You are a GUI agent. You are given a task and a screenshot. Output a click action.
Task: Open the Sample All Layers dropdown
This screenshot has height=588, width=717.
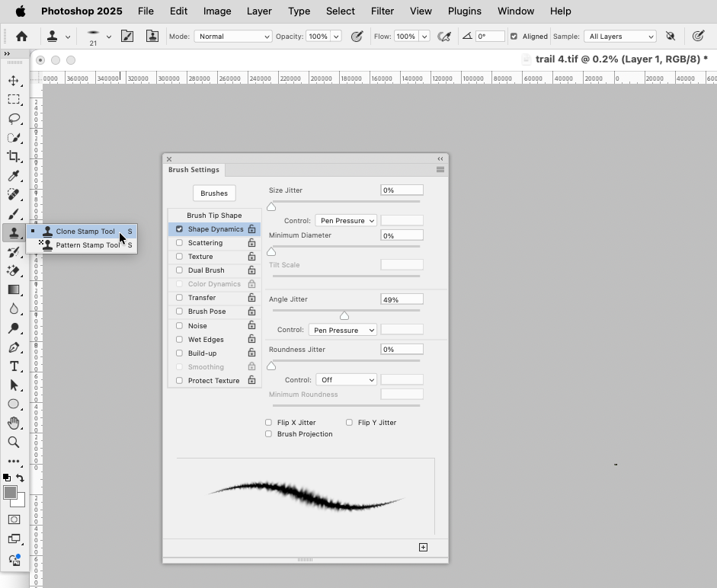[620, 36]
